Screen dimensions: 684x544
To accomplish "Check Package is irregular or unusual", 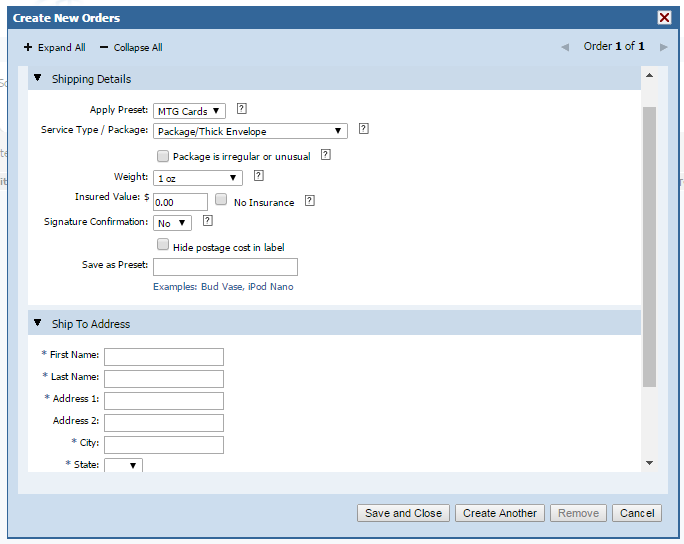I will tap(163, 156).
